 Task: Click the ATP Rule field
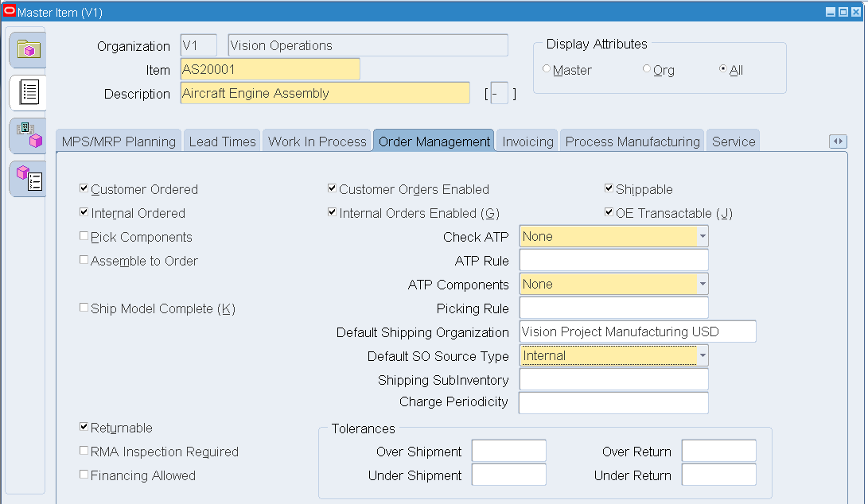pos(614,260)
